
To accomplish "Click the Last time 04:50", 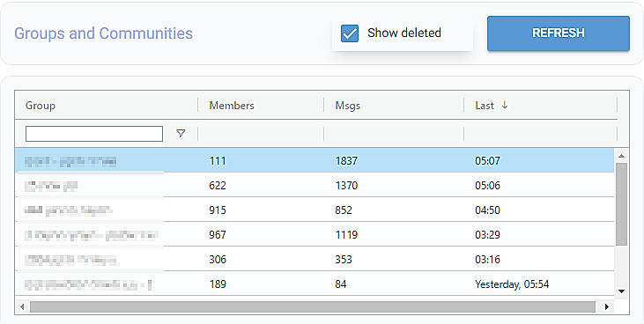I will [487, 210].
